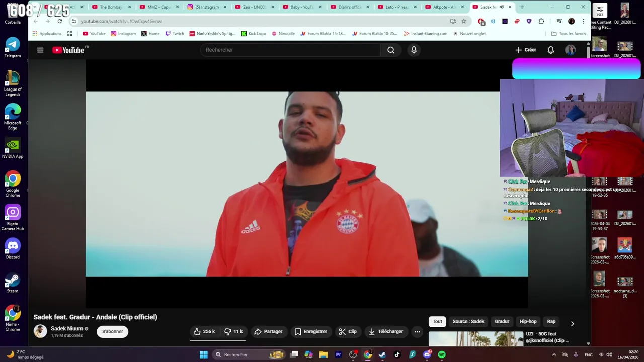Select the Hip-hop filter chip
Screen dimensions: 644x362
pos(528,321)
